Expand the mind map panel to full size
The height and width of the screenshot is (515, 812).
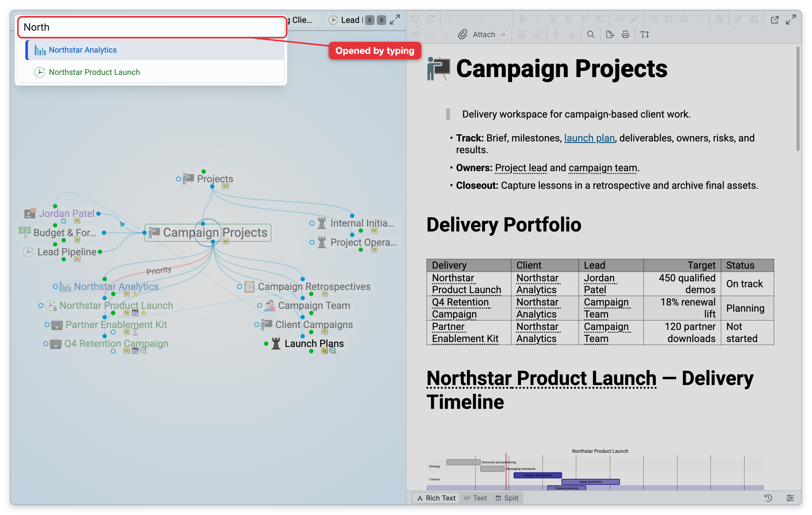[x=395, y=19]
